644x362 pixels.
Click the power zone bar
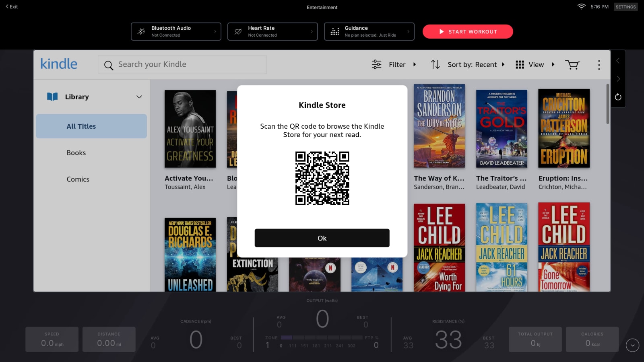322,337
